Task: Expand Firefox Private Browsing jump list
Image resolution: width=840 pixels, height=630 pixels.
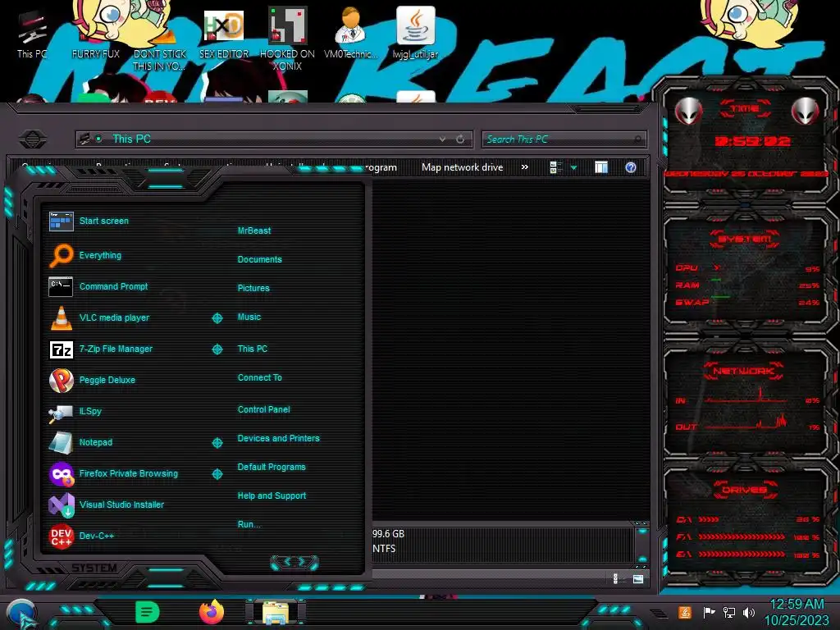Action: (217, 474)
